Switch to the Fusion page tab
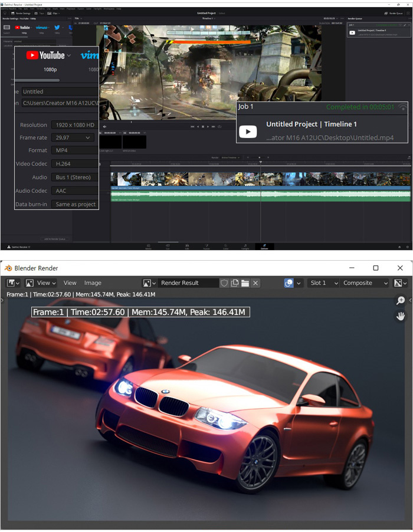The height and width of the screenshot is (532, 413). (x=206, y=247)
